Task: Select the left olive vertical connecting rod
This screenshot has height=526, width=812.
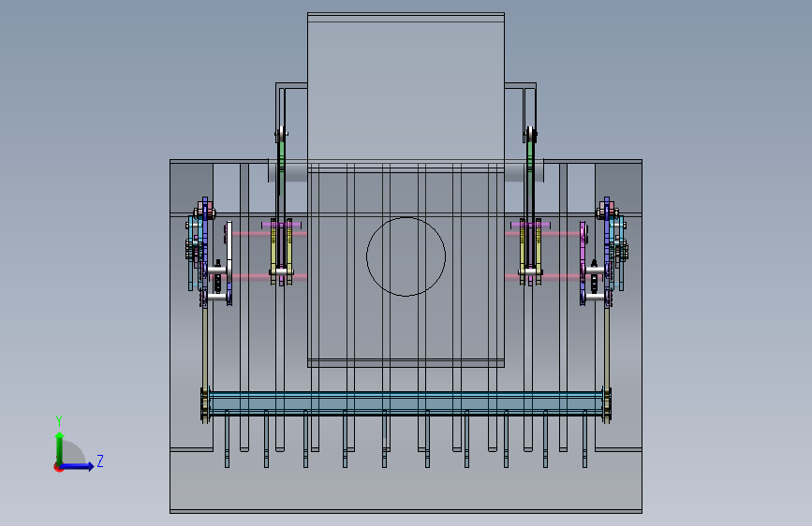Action: pyautogui.click(x=205, y=348)
